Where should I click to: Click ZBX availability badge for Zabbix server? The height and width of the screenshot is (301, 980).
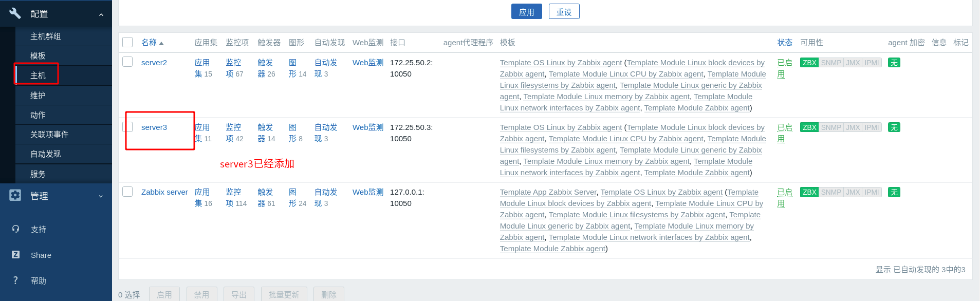[x=809, y=192]
